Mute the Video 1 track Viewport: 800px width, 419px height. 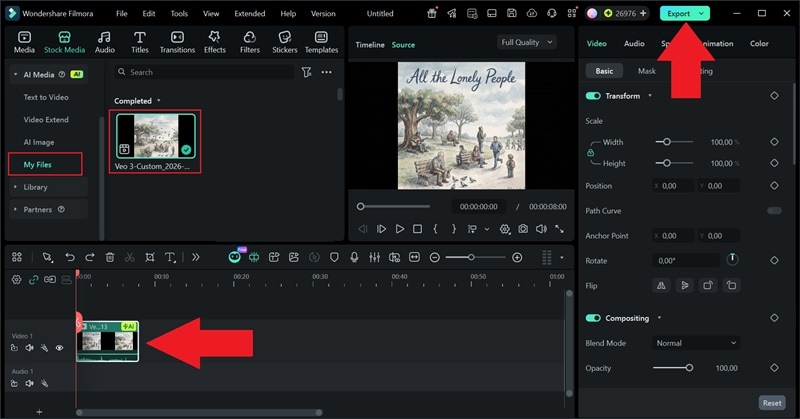click(30, 348)
